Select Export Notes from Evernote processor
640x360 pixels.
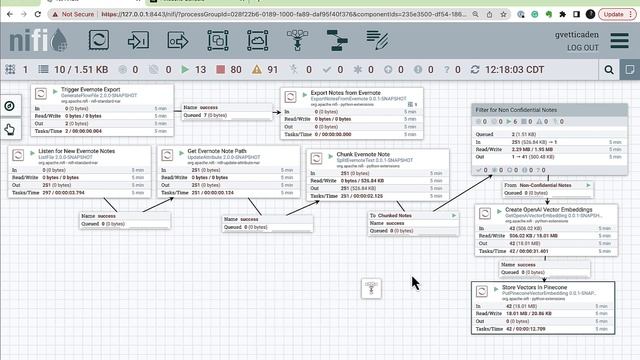tap(352, 113)
